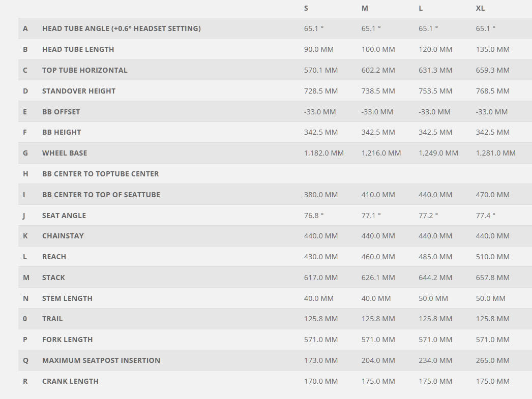
Task: Select Maximum Seatpost Insertion row label
Action: click(101, 360)
